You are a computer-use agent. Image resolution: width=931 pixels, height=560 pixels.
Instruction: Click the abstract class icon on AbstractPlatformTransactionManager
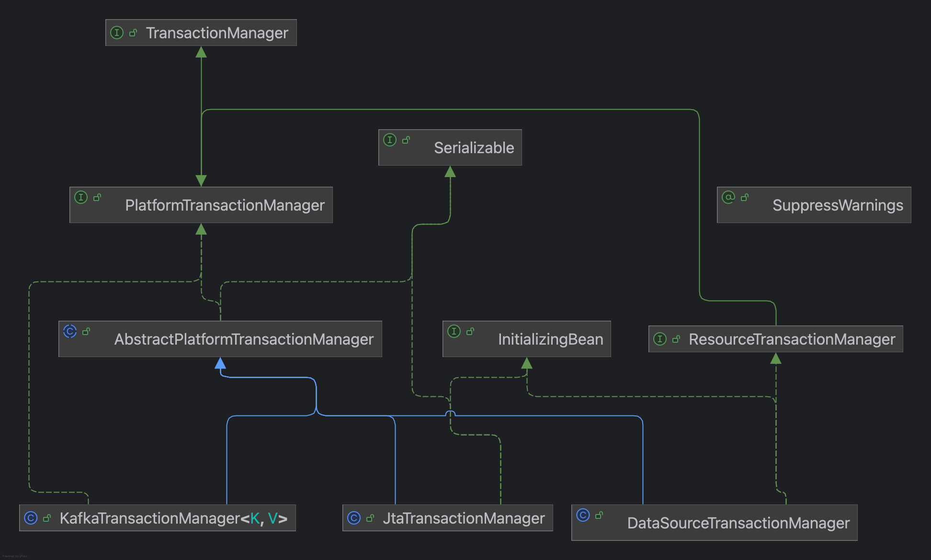(70, 331)
